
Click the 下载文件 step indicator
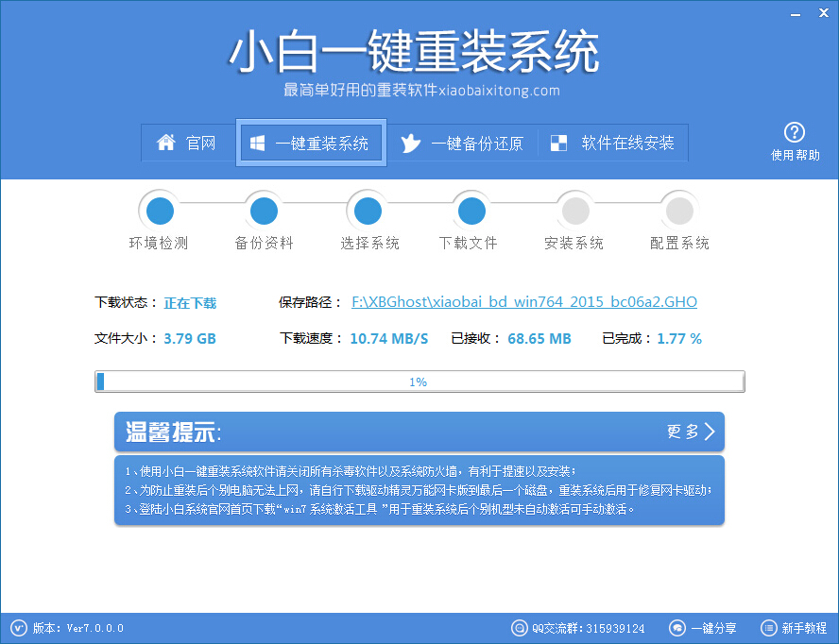pos(471,210)
